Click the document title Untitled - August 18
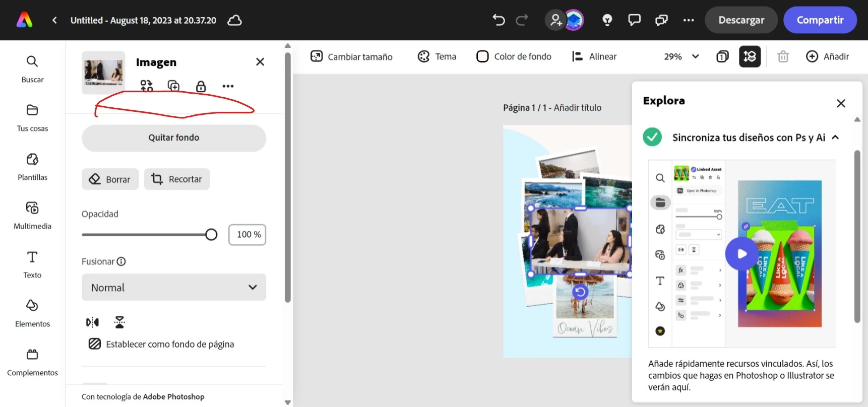 point(143,20)
